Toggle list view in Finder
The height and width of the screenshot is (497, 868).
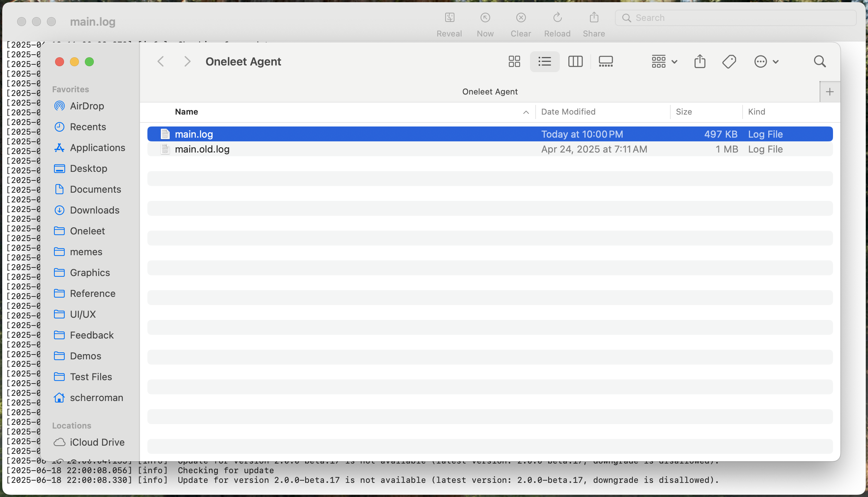545,61
